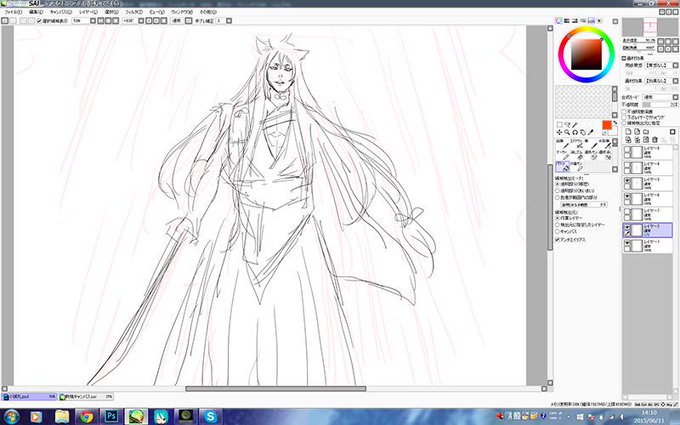Toggle the HSV slider panel icon
680x425 pixels.
pyautogui.click(x=575, y=21)
